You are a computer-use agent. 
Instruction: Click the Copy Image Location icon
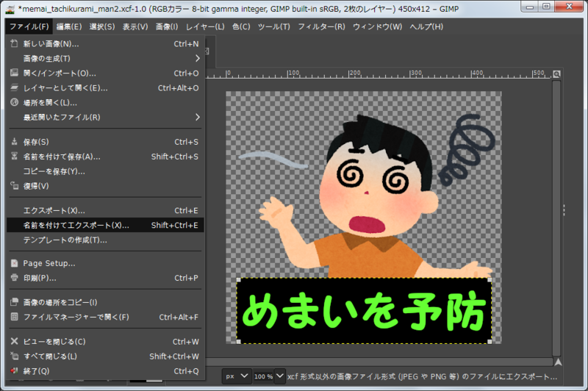(x=14, y=302)
